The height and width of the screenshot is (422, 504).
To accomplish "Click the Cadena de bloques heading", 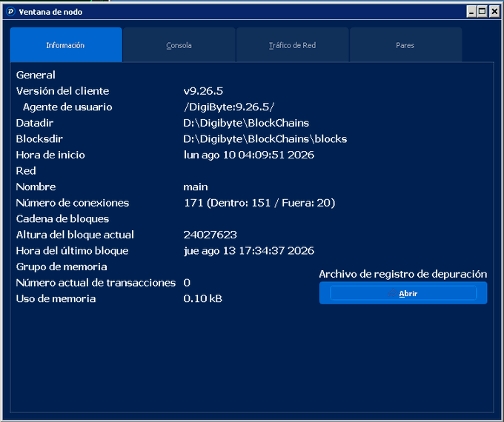I will 63,218.
